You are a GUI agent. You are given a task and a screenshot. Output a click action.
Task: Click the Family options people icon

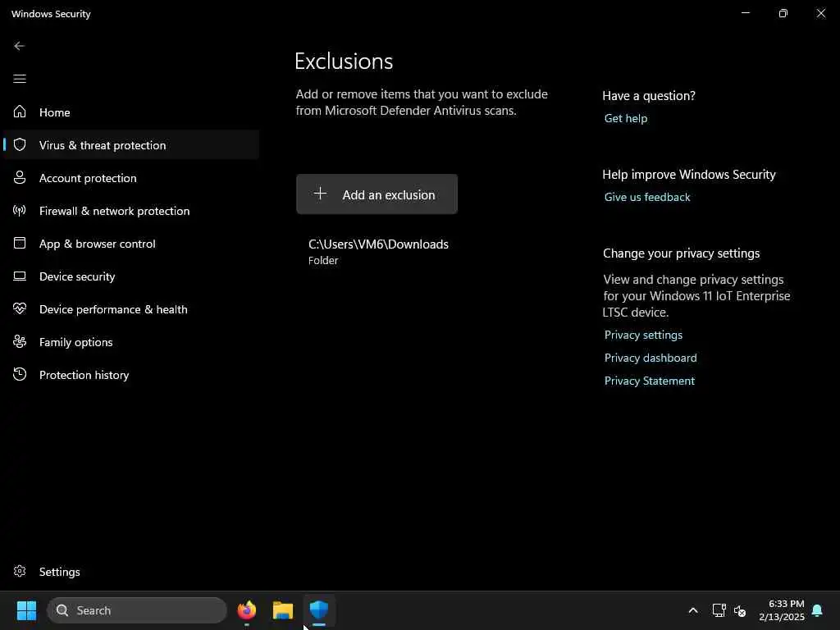20,341
